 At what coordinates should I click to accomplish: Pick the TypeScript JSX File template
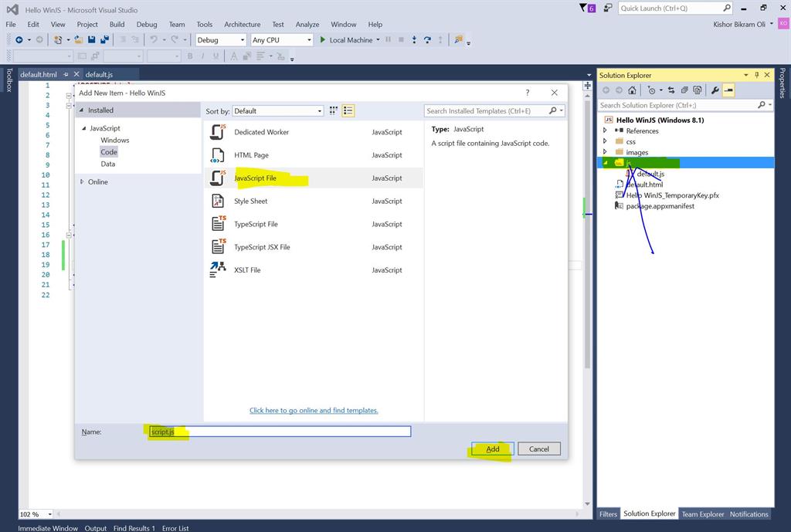click(314, 247)
